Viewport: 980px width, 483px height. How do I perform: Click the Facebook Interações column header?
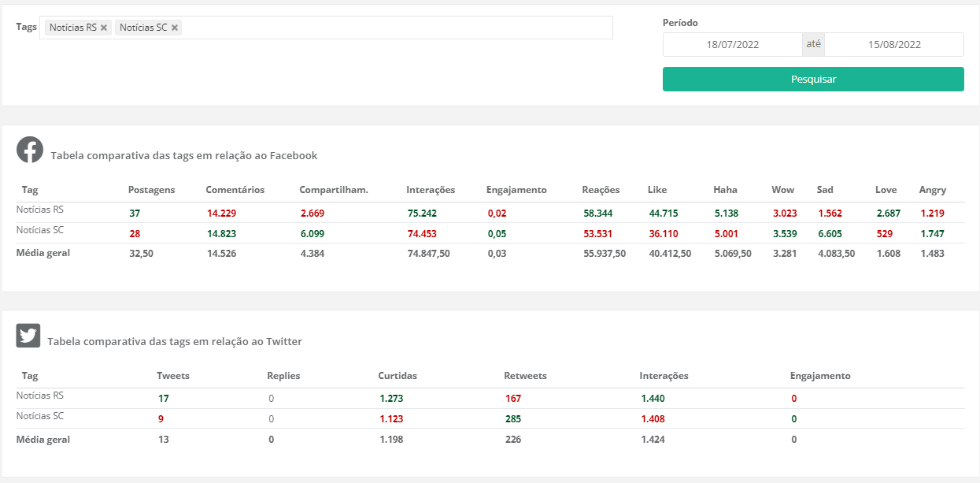pos(431,190)
